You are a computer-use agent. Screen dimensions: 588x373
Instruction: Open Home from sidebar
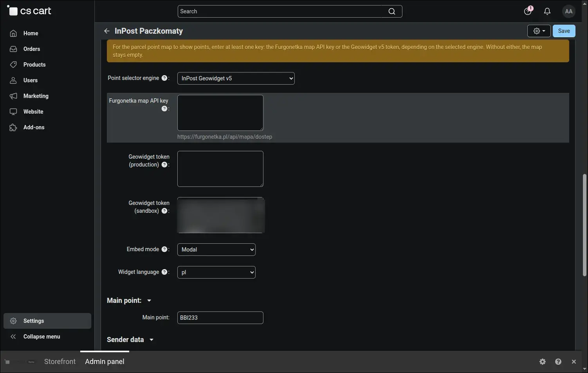[x=47, y=33]
